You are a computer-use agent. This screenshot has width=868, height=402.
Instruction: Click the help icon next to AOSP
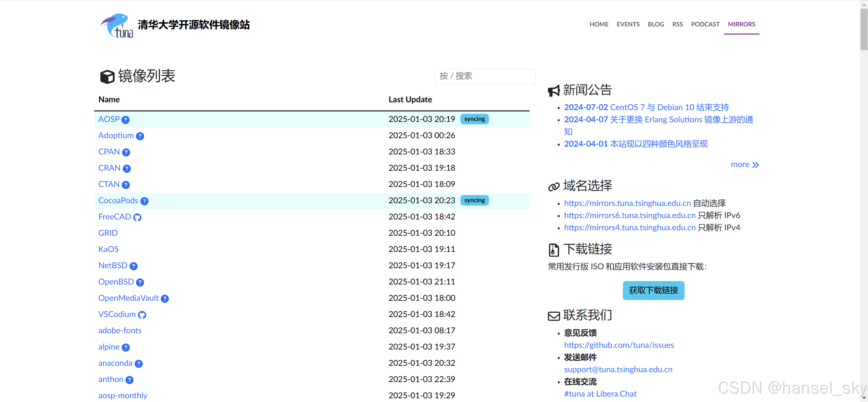click(125, 120)
